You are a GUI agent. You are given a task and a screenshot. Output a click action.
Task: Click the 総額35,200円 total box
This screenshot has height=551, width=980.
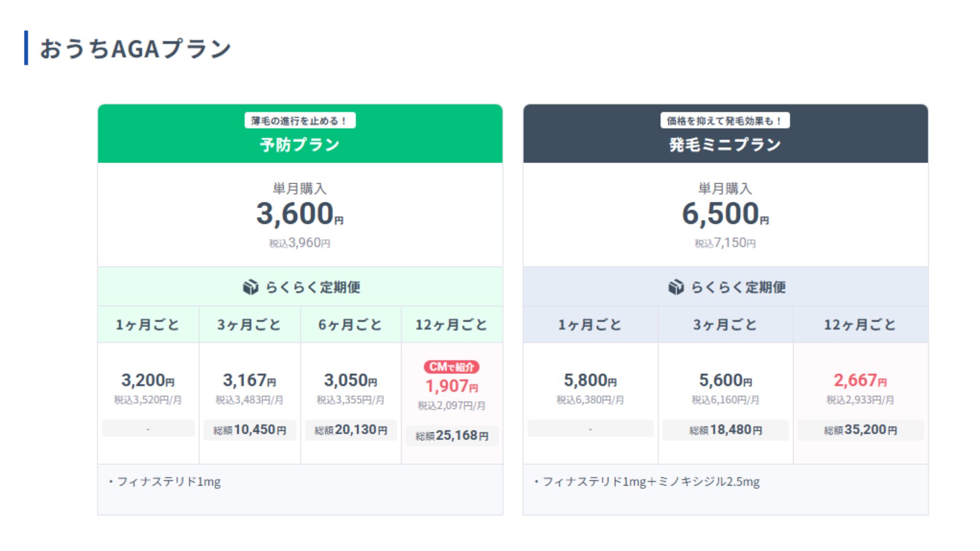point(860,430)
